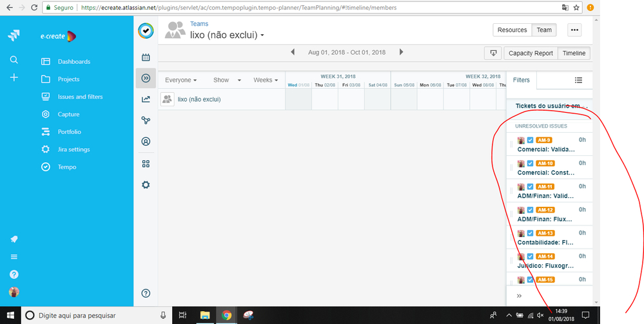Open the Tempo teams network icon
The image size is (644, 324).
pos(146,120)
